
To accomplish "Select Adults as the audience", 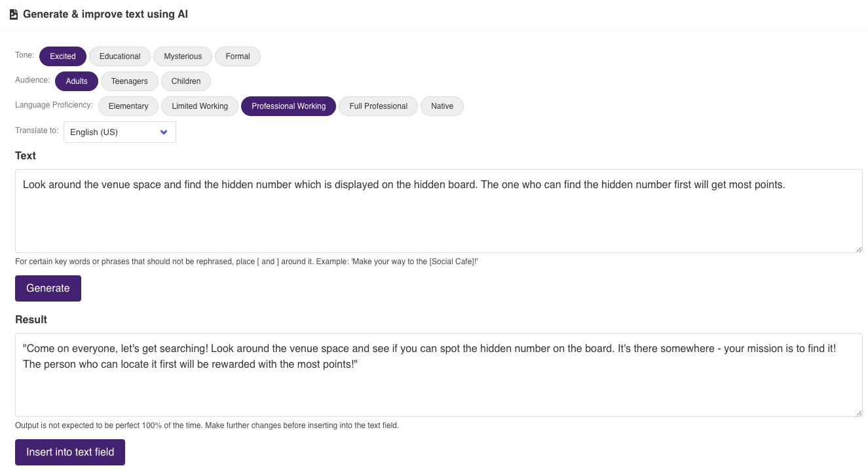I will coord(77,81).
